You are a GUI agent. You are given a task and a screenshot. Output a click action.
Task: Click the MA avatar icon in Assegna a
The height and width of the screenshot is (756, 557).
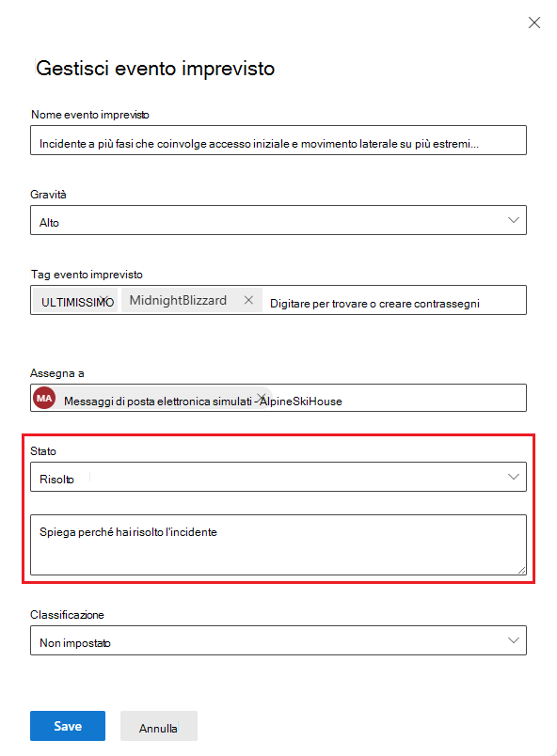(42, 397)
